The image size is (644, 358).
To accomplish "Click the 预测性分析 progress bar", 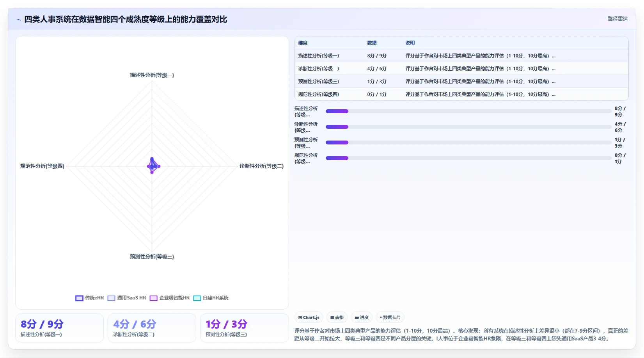I will click(468, 142).
